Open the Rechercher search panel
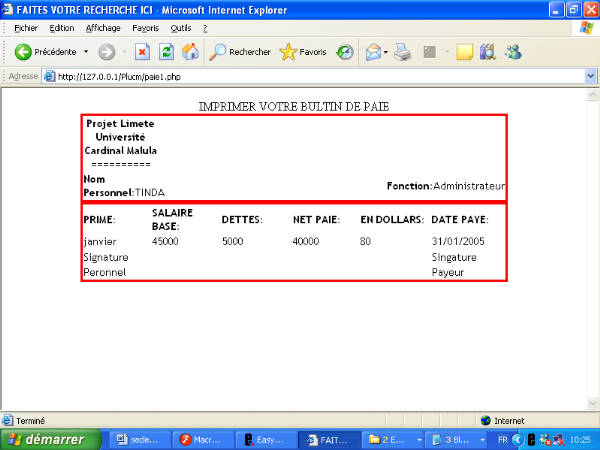 (240, 52)
